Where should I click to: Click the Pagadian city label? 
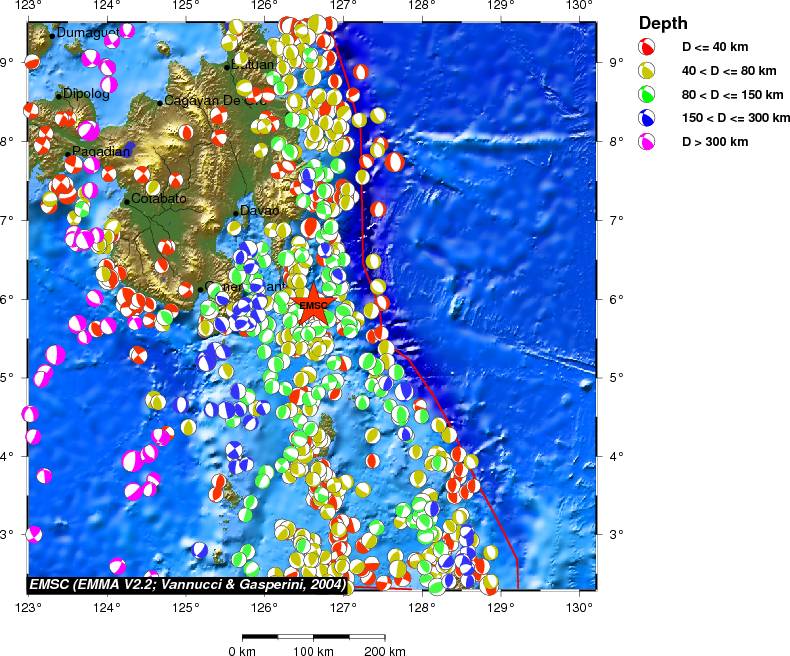(x=101, y=152)
